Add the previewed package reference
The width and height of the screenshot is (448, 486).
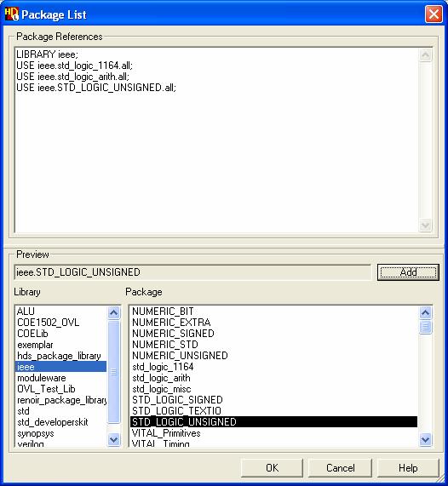click(408, 272)
